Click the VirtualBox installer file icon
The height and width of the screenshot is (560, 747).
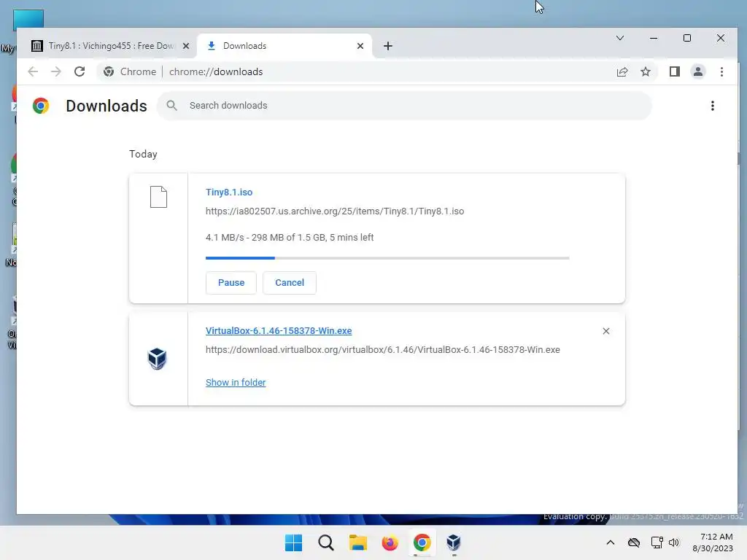pos(158,359)
